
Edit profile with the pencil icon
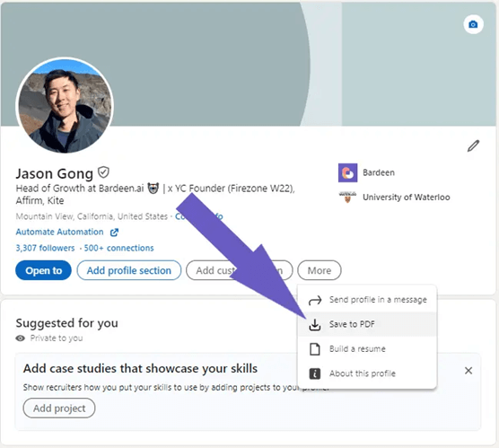[x=473, y=145]
